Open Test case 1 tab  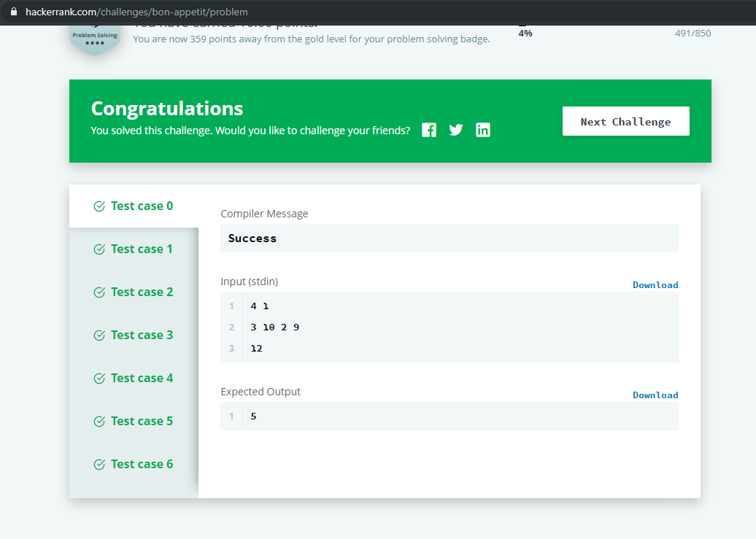pos(134,249)
